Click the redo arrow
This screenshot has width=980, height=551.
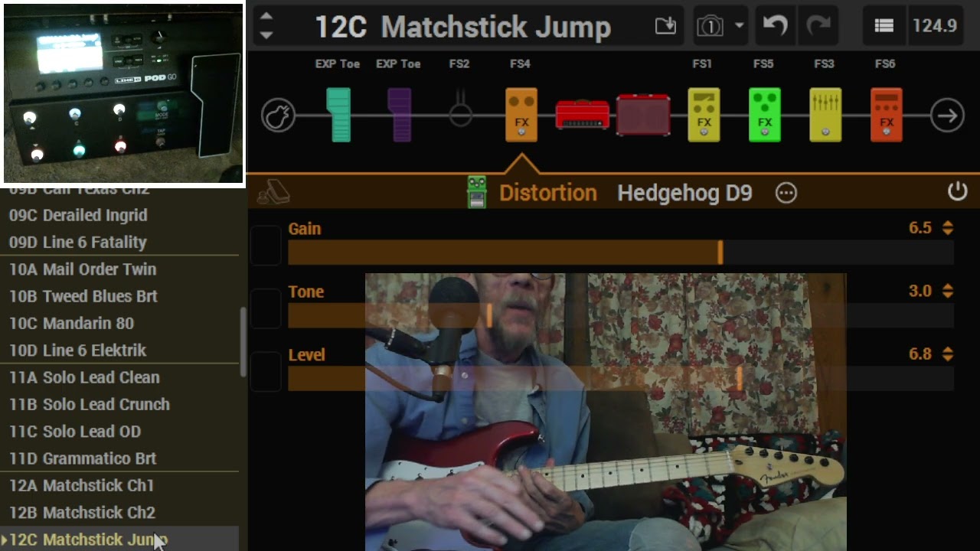tap(818, 26)
